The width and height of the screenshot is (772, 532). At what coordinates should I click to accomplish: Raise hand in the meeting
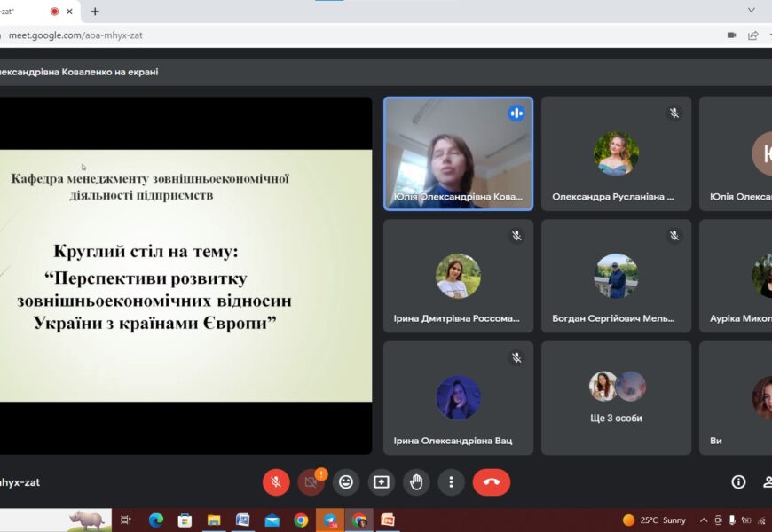[x=416, y=482]
